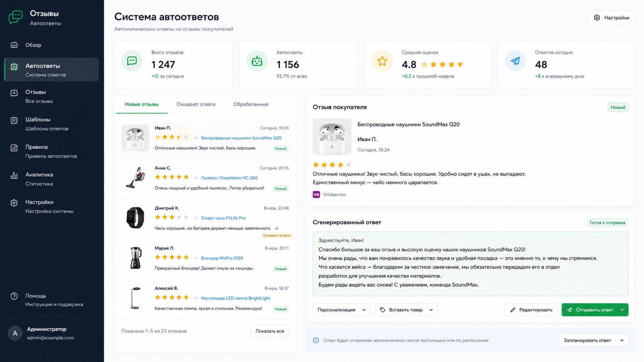Screen dimensions: 644x362
Task: Click Показать все button
Action: [270, 331]
